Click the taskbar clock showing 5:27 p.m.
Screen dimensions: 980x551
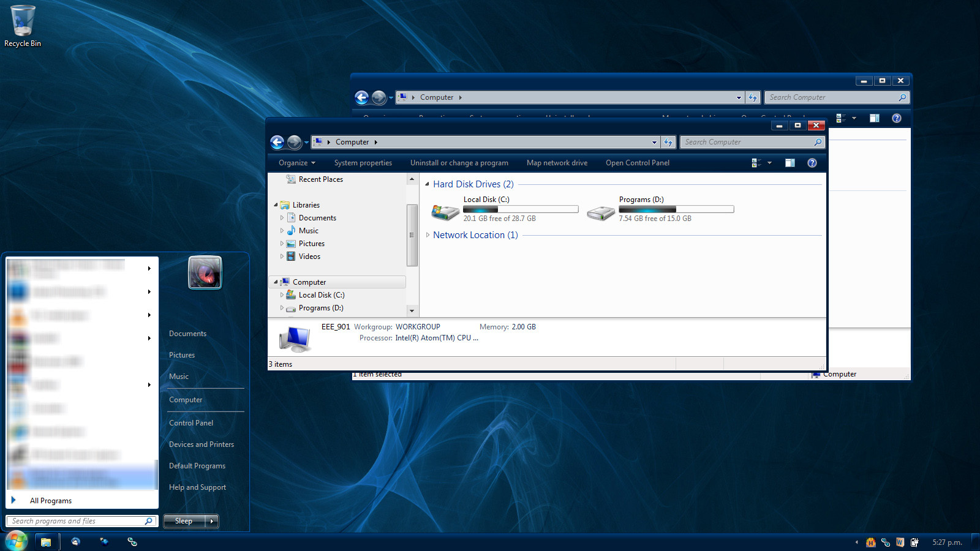947,542
